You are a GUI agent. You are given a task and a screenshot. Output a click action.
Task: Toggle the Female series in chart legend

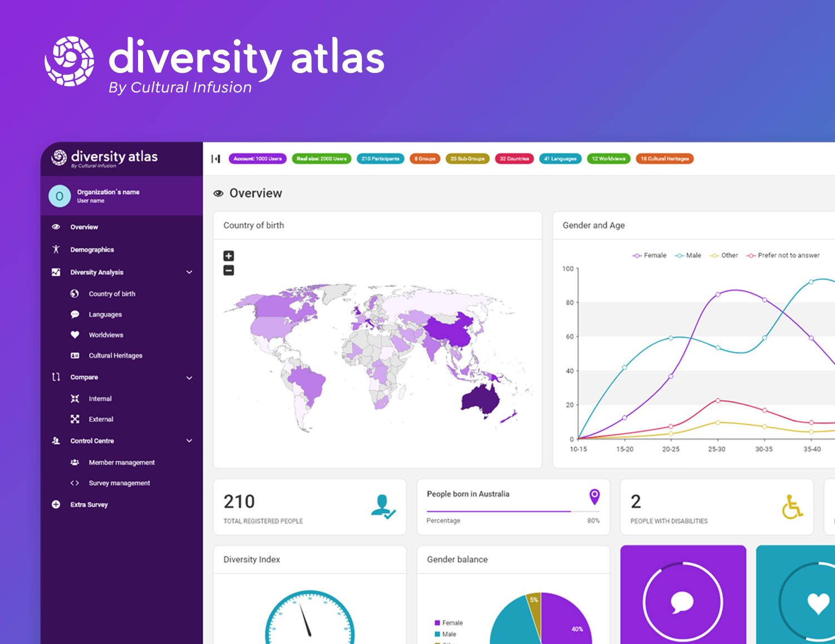coord(649,255)
